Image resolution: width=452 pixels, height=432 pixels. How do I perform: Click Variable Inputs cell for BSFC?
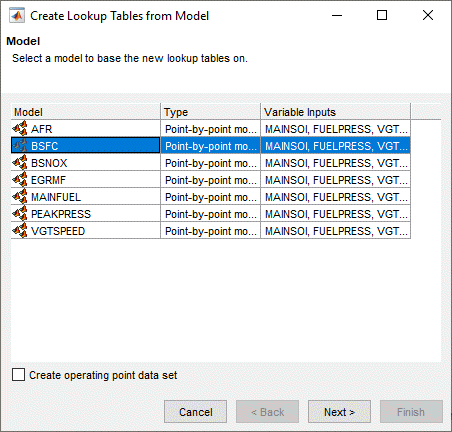click(335, 146)
